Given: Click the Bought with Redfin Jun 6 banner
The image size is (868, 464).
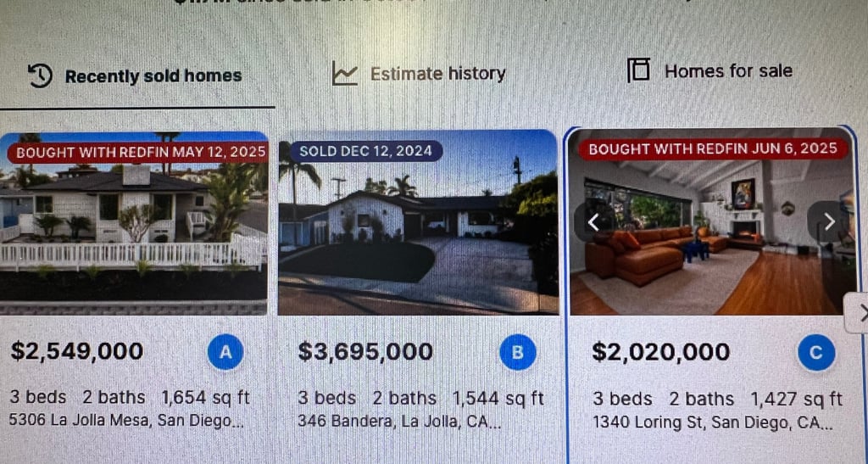Looking at the screenshot, I should coord(713,148).
